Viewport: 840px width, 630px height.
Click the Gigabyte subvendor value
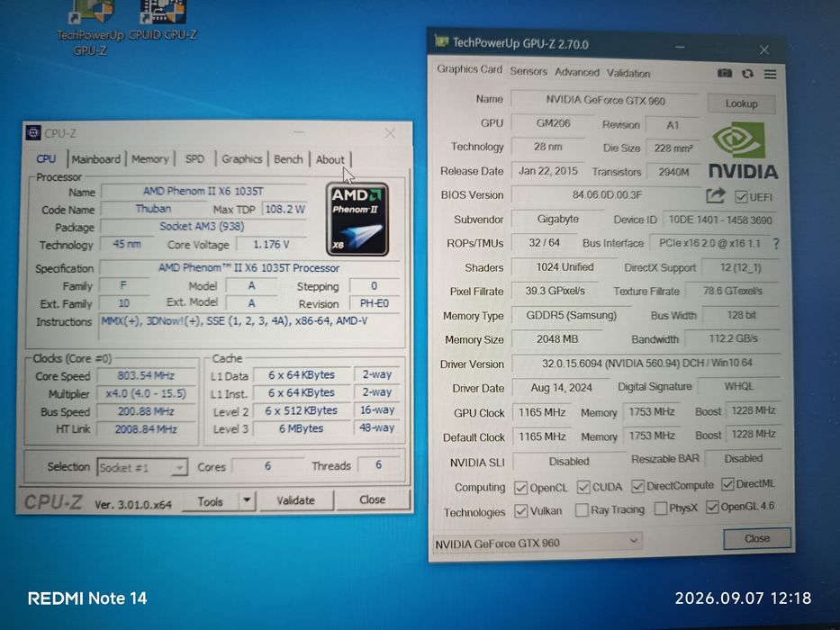click(x=557, y=219)
